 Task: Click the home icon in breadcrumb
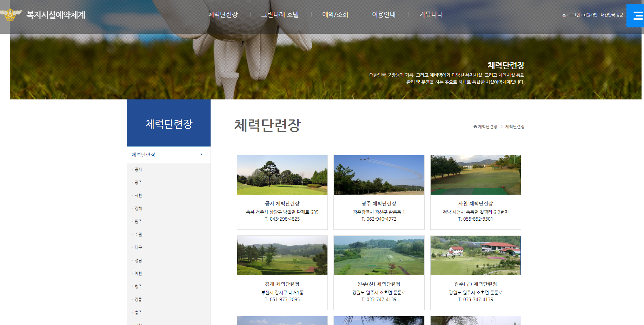(475, 126)
